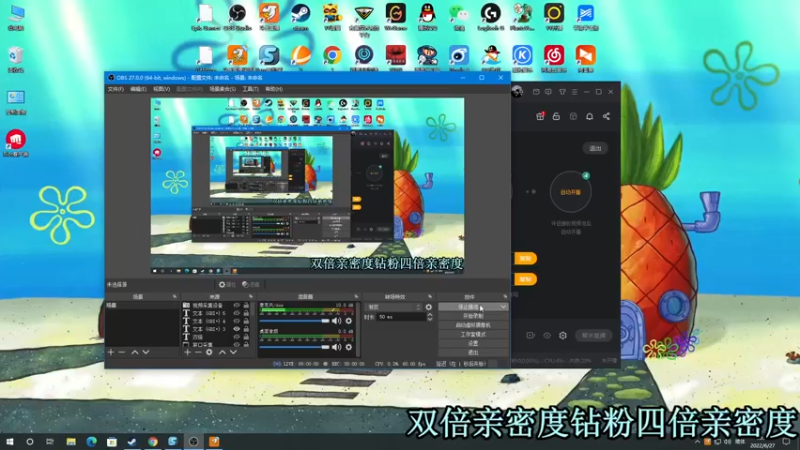800x450 pixels.
Task: Lock the Text (GDI+) 3 source
Action: (x=246, y=329)
